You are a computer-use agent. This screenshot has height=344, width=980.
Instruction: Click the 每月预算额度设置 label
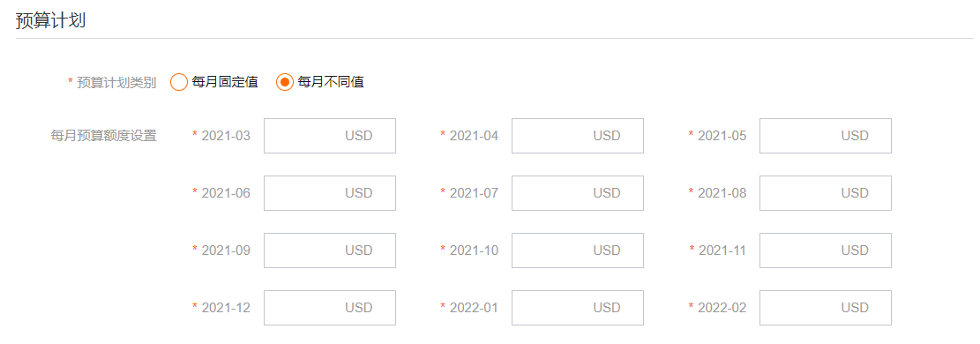coord(103,136)
